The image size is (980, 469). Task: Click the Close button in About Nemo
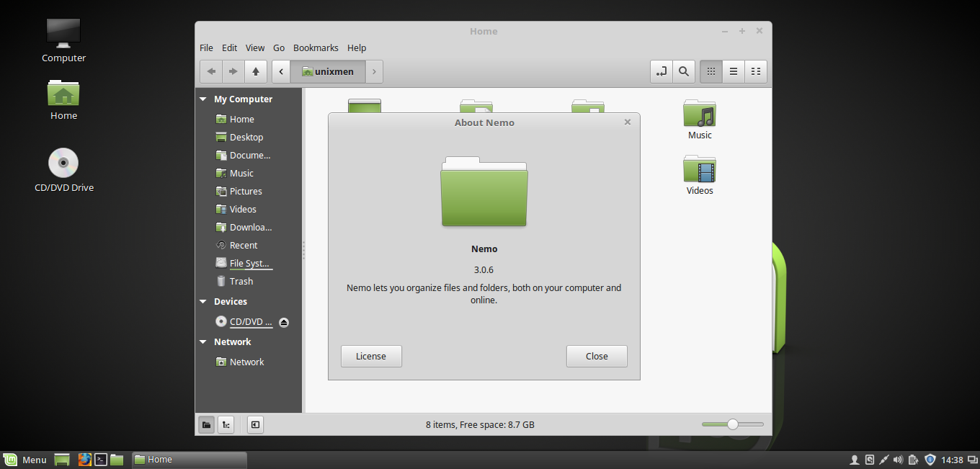597,356
